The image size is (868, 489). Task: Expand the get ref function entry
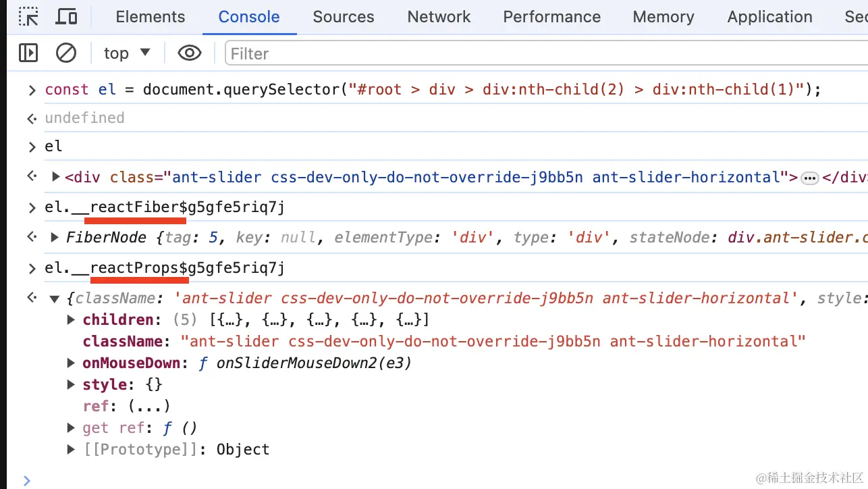pos(71,428)
